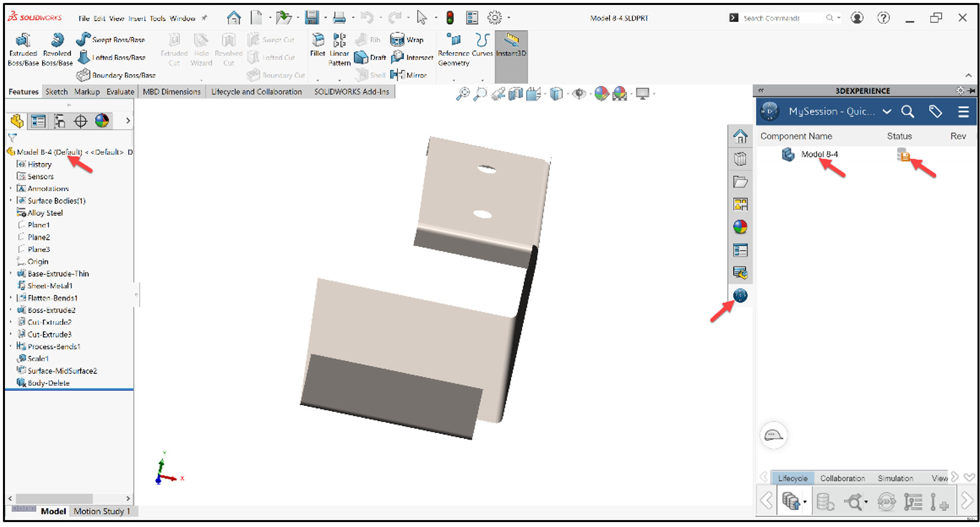Click the Edit Appearance sphere icon
The image size is (980, 527).
[601, 93]
